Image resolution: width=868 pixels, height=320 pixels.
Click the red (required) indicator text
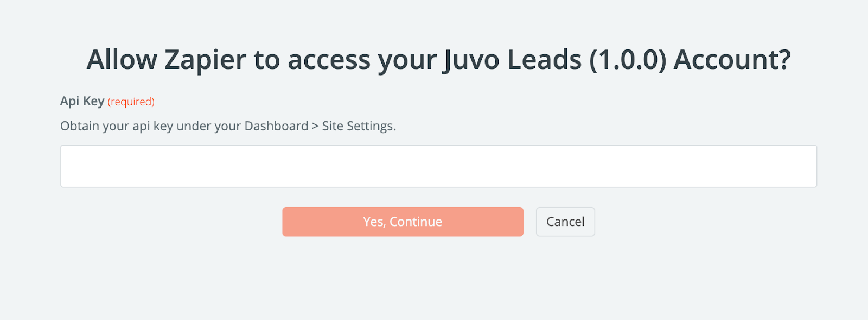[x=131, y=102]
